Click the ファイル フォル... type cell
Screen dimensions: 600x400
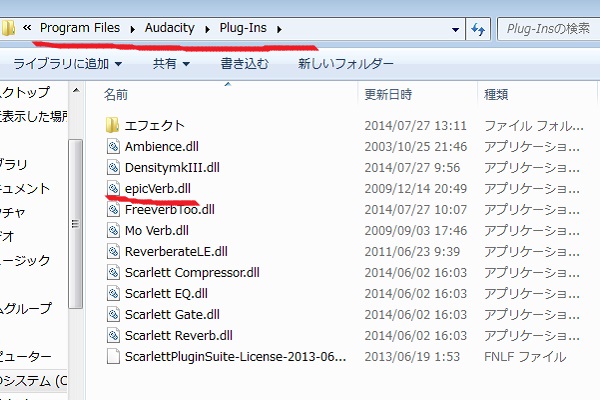534,126
